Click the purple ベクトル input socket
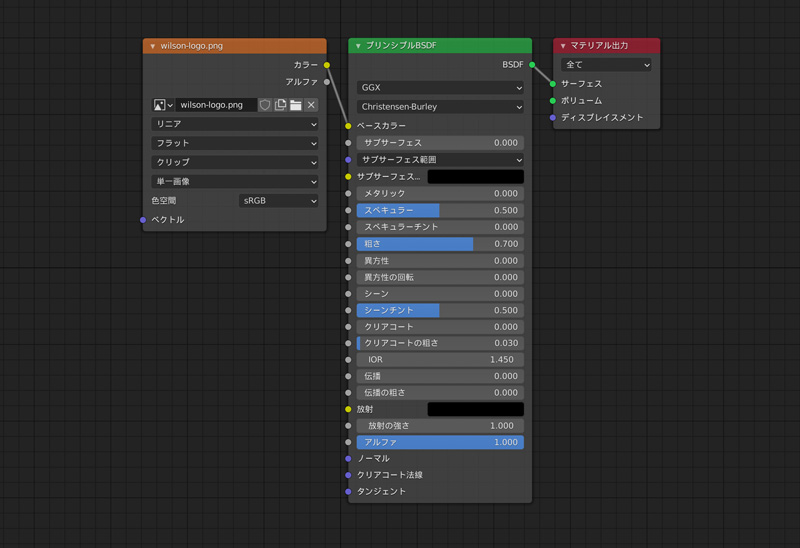The height and width of the screenshot is (548, 800). pyautogui.click(x=143, y=220)
